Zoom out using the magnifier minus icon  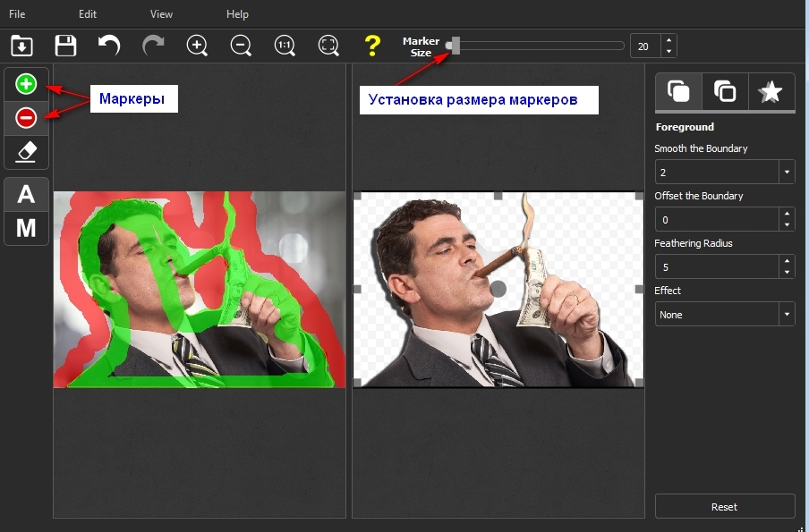(x=241, y=46)
